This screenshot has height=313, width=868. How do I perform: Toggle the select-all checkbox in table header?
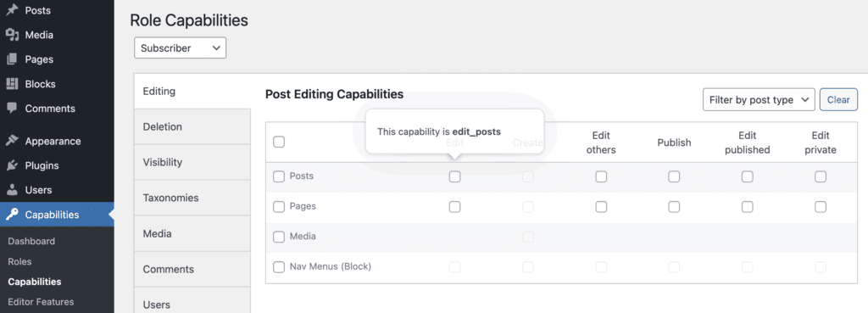[279, 142]
